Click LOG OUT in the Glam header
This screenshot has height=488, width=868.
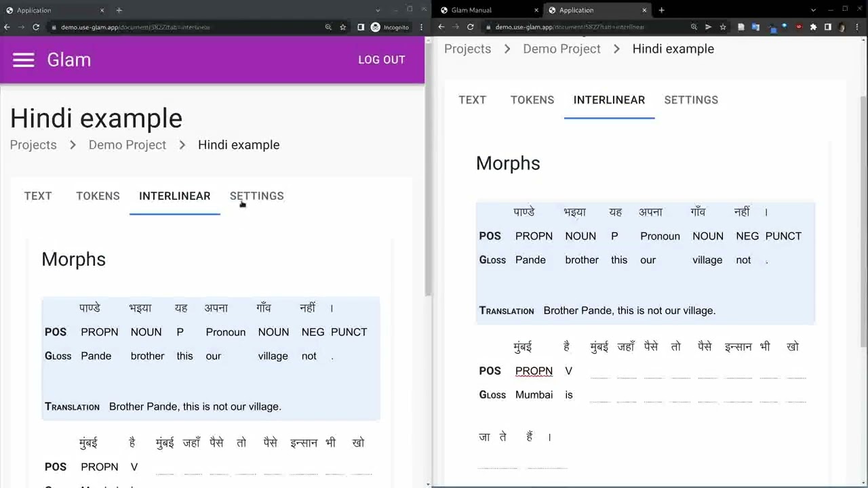tap(382, 60)
